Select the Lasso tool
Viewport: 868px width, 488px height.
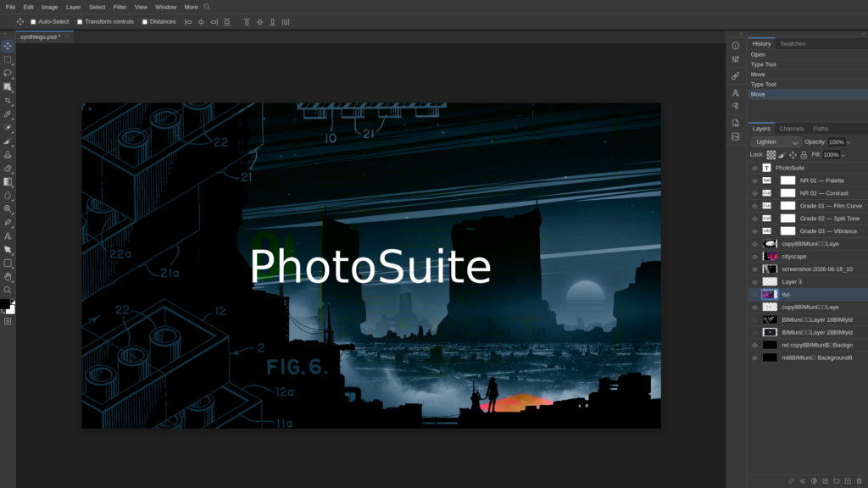8,73
